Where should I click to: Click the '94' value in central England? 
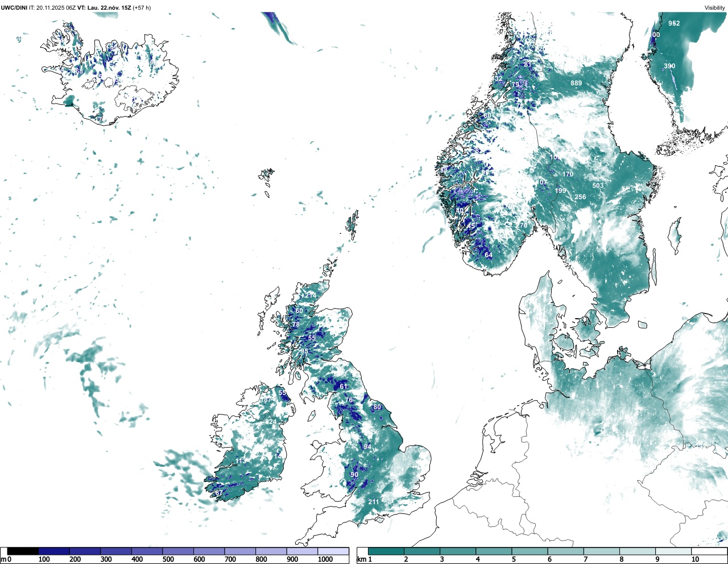click(367, 447)
